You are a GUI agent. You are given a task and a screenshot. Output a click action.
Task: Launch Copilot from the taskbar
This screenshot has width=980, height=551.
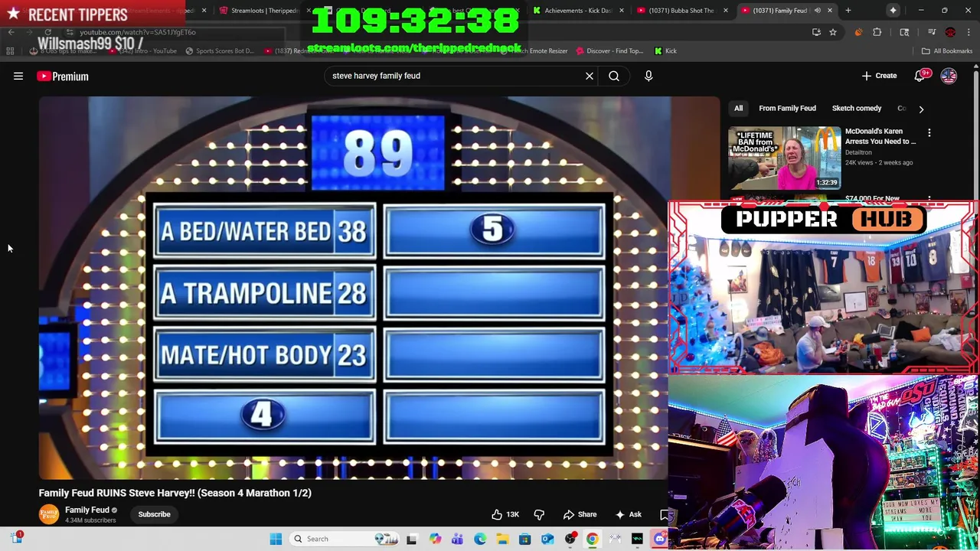click(x=435, y=539)
